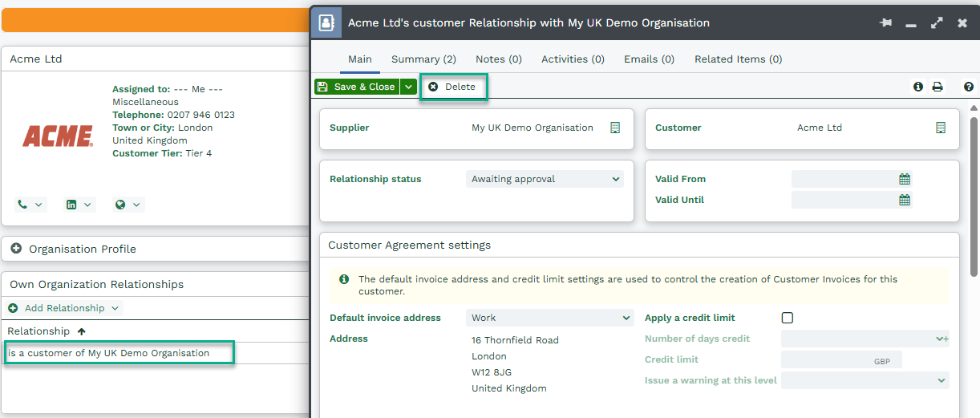
Task: Click the Customer Agreement settings heading
Action: [409, 245]
